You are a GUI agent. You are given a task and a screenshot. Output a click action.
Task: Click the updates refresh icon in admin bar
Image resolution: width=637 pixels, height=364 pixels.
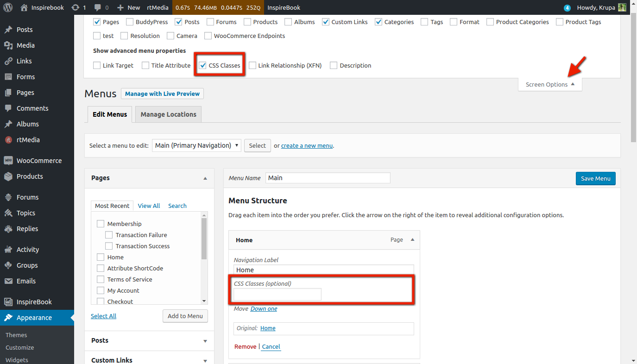point(75,7)
